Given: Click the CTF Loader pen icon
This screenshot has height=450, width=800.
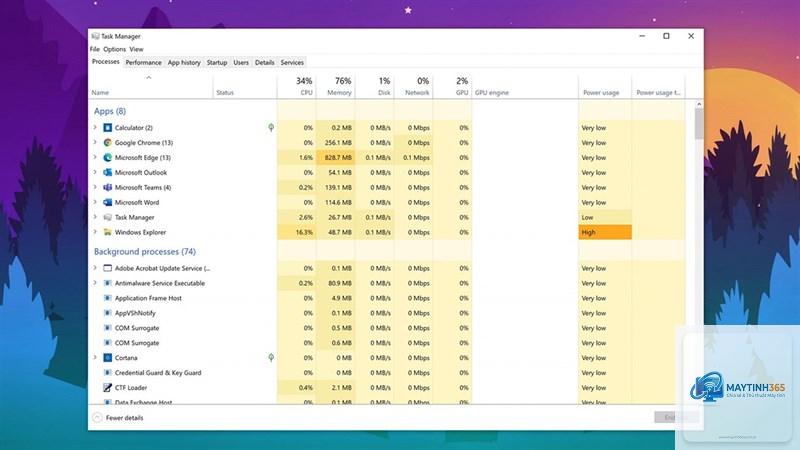Looking at the screenshot, I should [108, 388].
